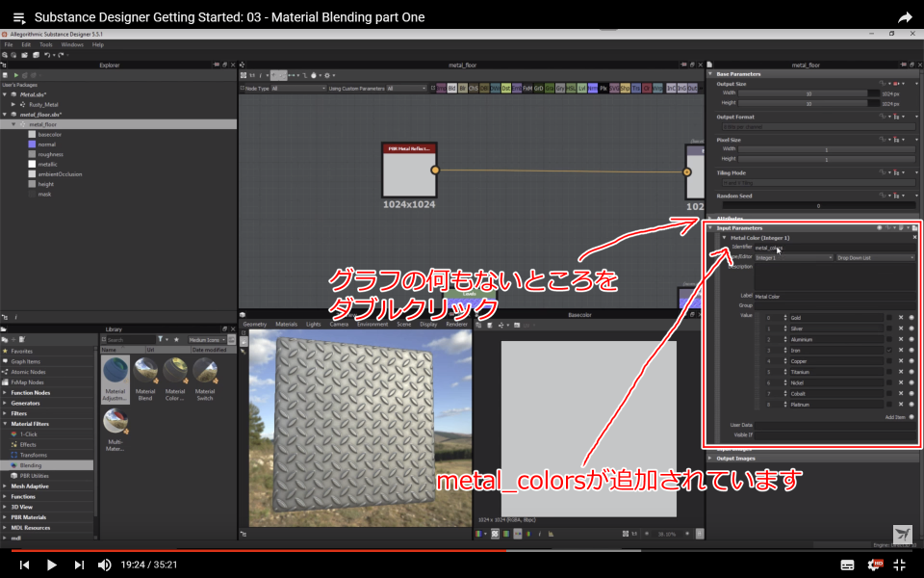Expand the Rusty_Metal graph

coord(13,104)
